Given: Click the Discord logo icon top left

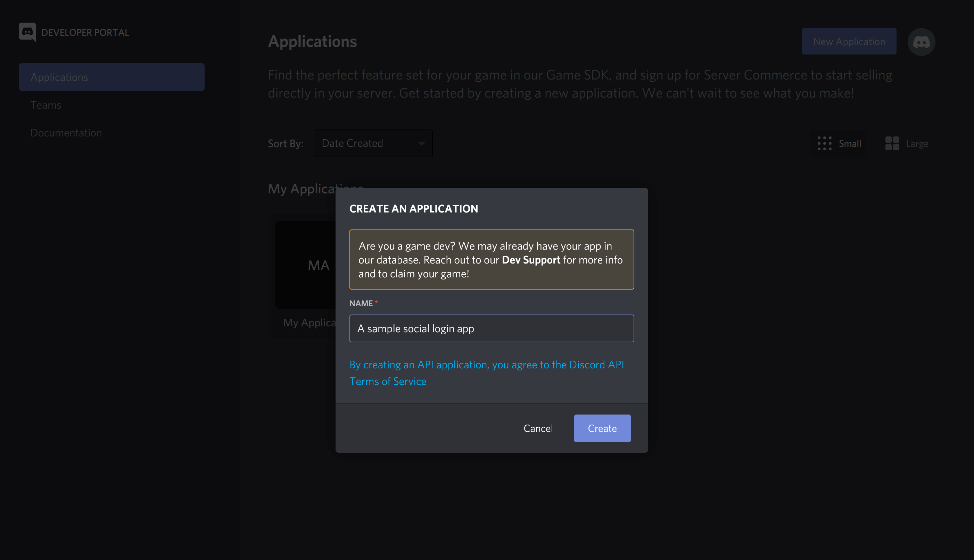Looking at the screenshot, I should [27, 31].
